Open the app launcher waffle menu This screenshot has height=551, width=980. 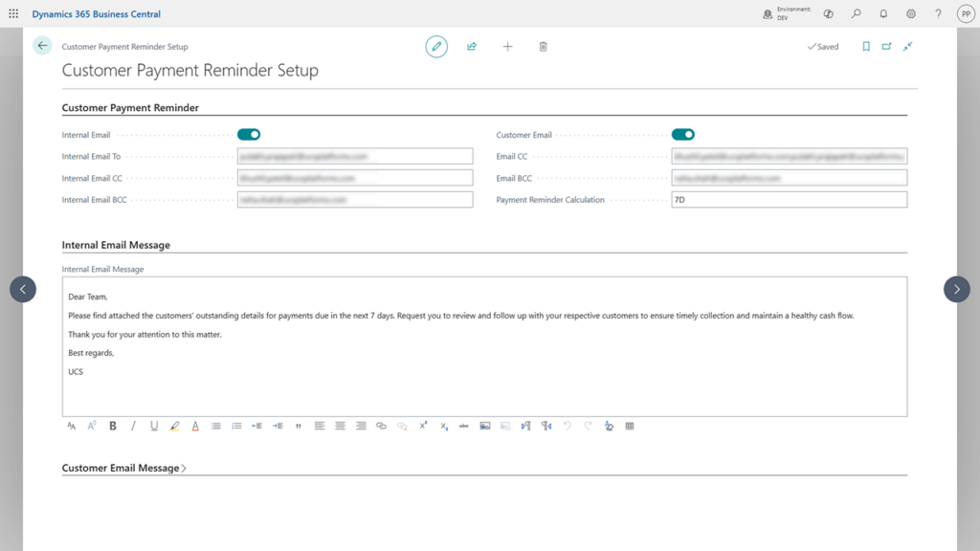(13, 13)
